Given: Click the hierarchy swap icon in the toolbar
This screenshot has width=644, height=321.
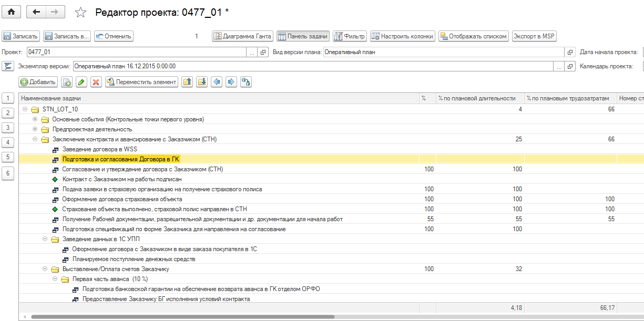Looking at the screenshot, I should tap(246, 82).
